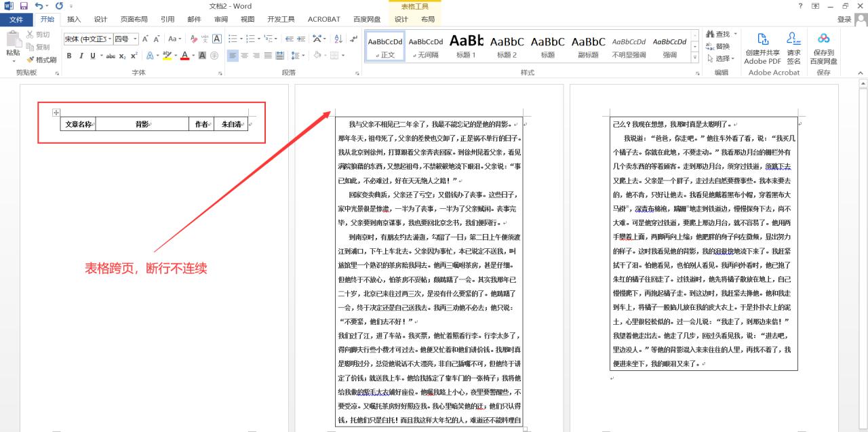
Task: Decrease font size with the shrink font icon
Action: (157, 39)
